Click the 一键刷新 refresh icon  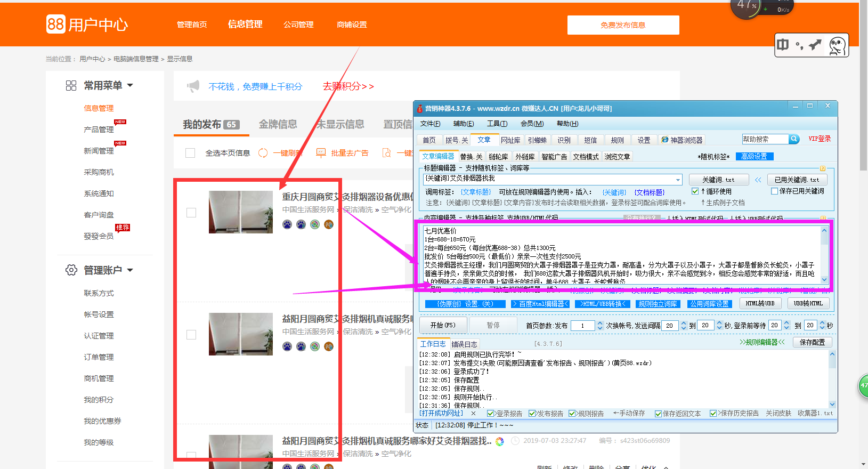coord(263,153)
